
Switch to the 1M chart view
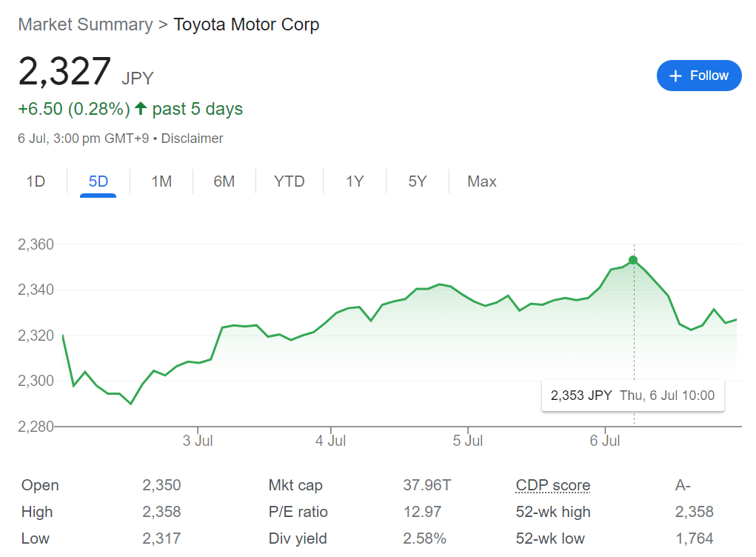tap(161, 181)
